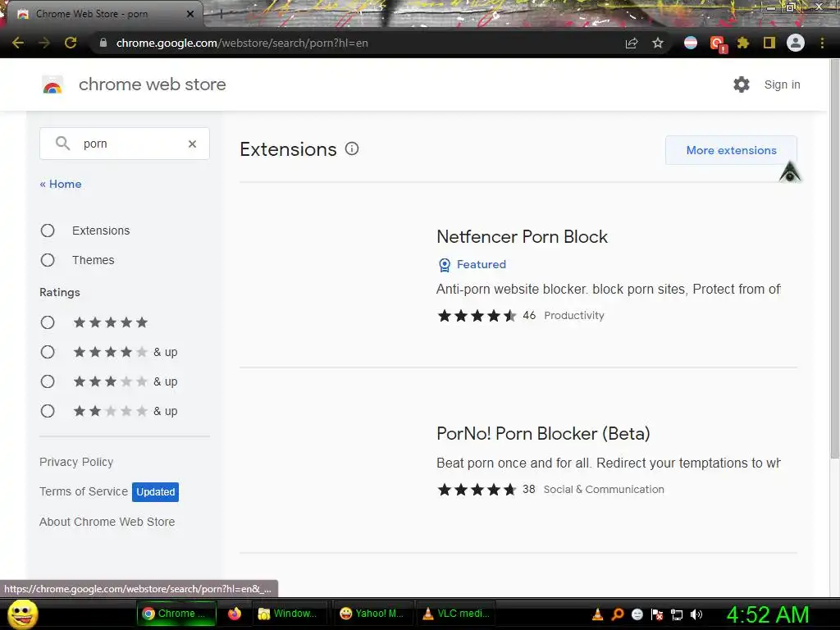
Task: Click the flag alert tray icon
Action: [x=657, y=614]
